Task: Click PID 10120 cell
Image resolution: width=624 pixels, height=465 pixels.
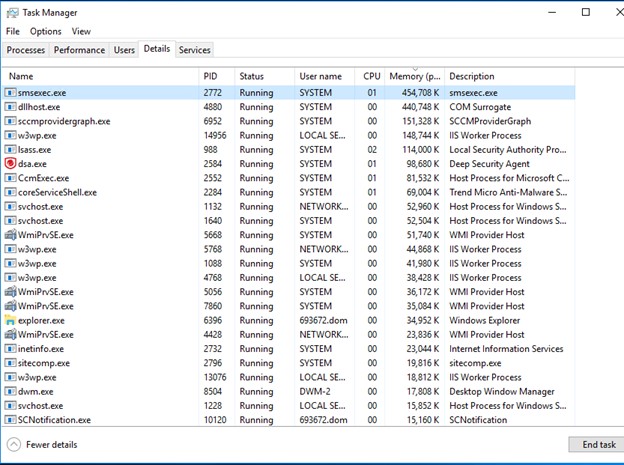Action: [215, 420]
